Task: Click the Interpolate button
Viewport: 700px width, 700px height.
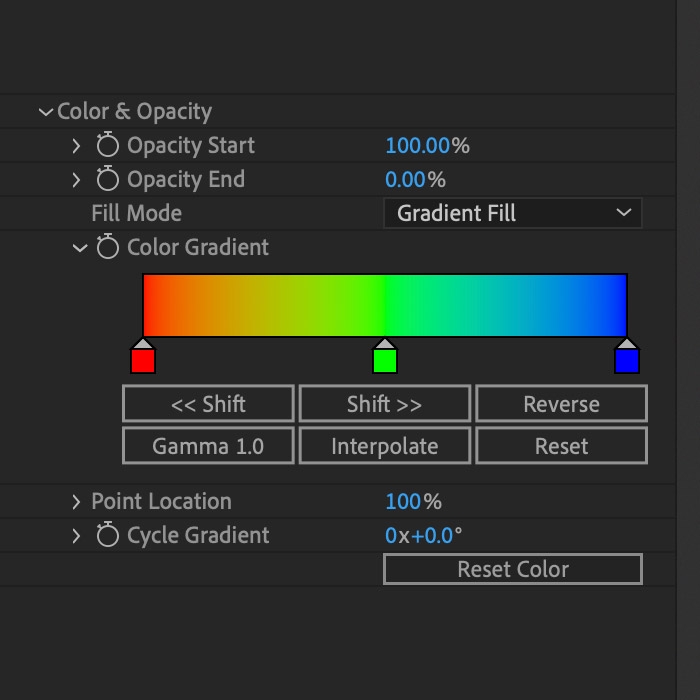Action: coord(385,446)
